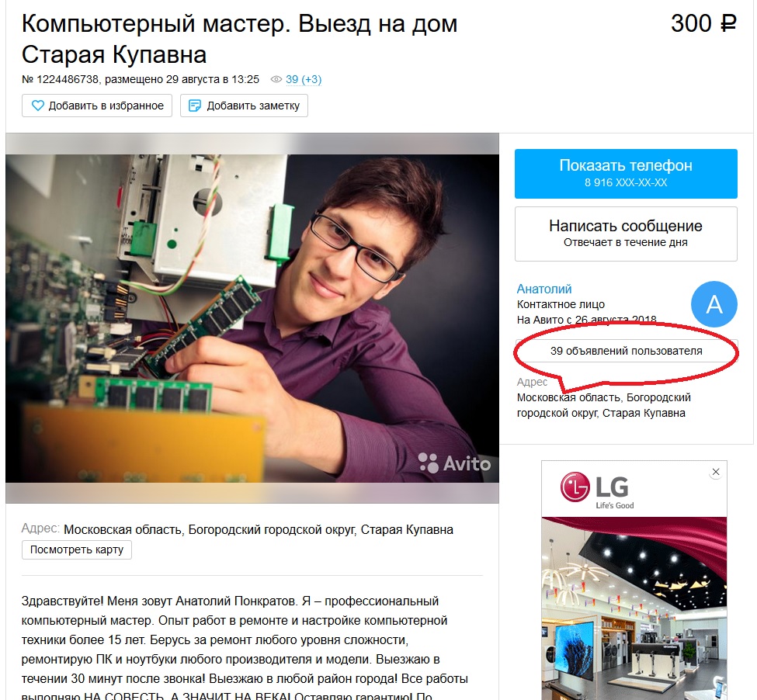The image size is (757, 700).
Task: Open Анатолий's profile link
Action: point(544,289)
